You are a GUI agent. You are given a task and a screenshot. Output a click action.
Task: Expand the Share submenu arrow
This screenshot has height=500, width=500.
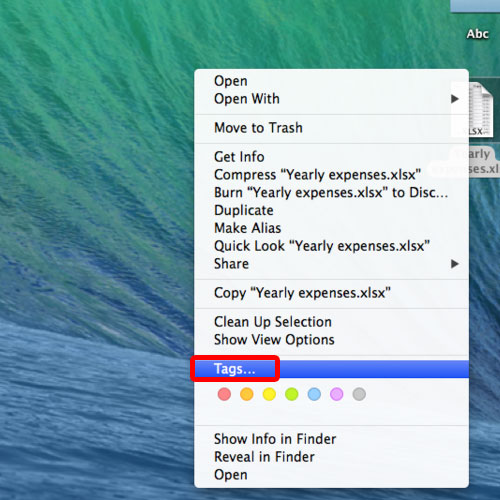click(x=455, y=264)
